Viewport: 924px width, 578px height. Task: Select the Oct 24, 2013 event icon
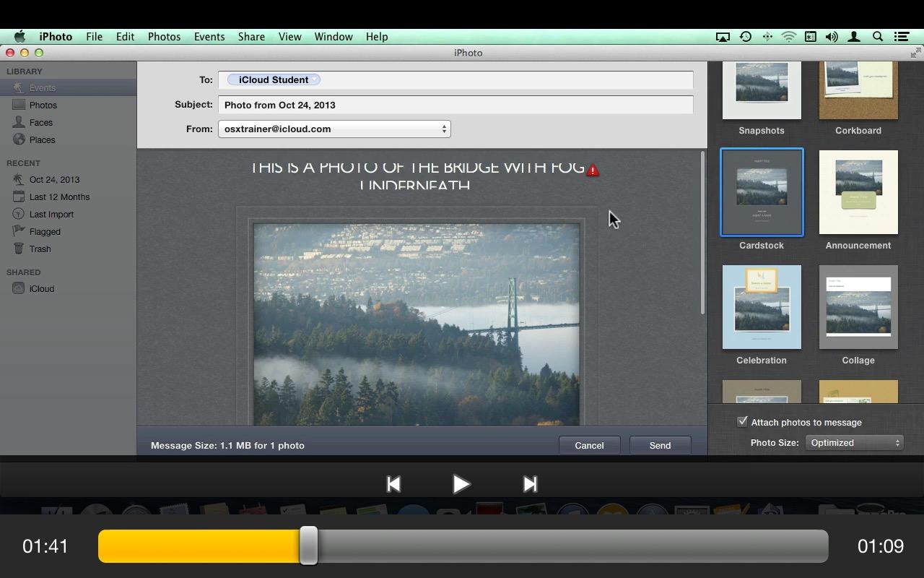[x=19, y=180]
